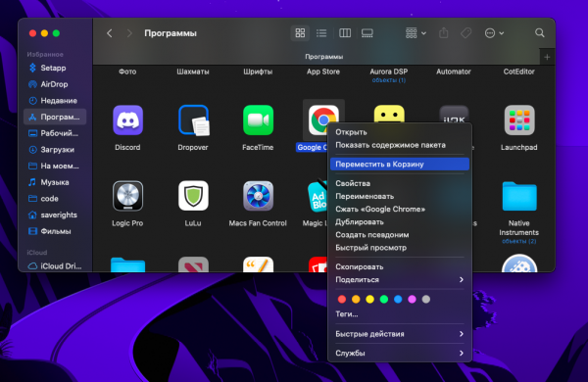
Task: Apply the orange tag color
Action: (356, 299)
